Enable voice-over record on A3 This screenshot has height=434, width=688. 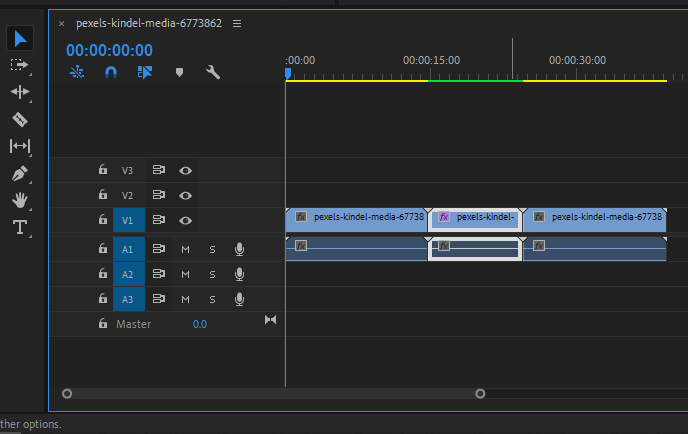click(x=239, y=299)
